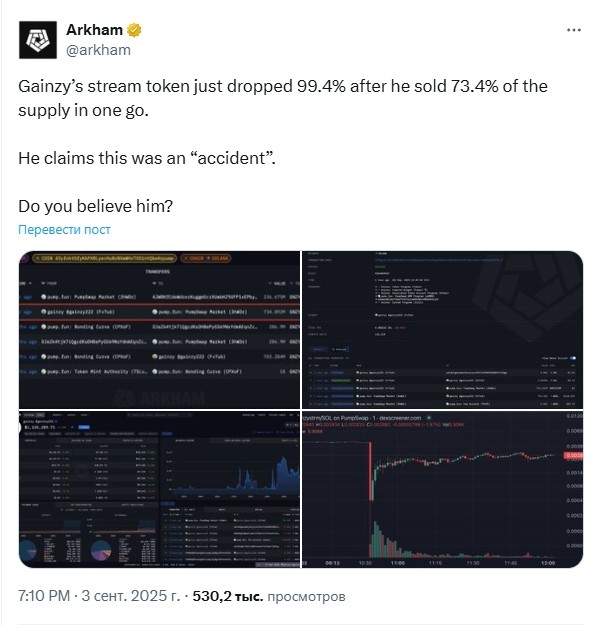The width and height of the screenshot is (597, 626).
Task: Toggle the blue switch in transaction details
Action: pos(573,359)
